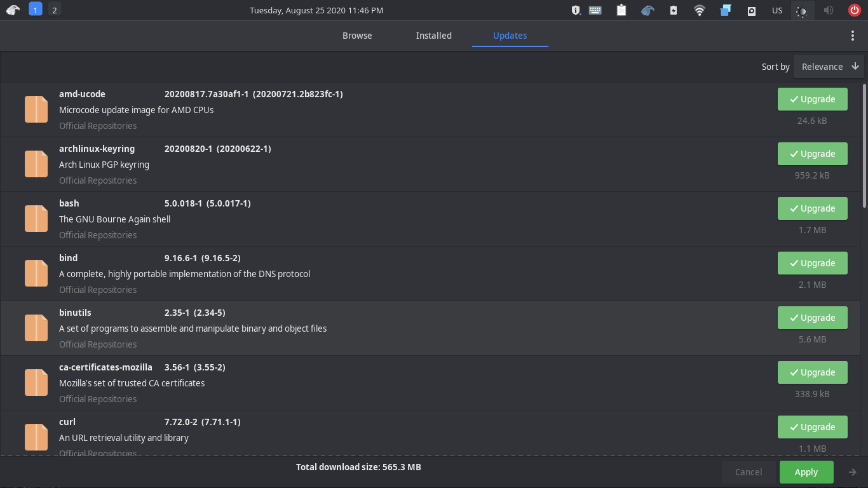Open the brightness indicator in panel
This screenshot has height=488, width=868.
click(x=803, y=10)
